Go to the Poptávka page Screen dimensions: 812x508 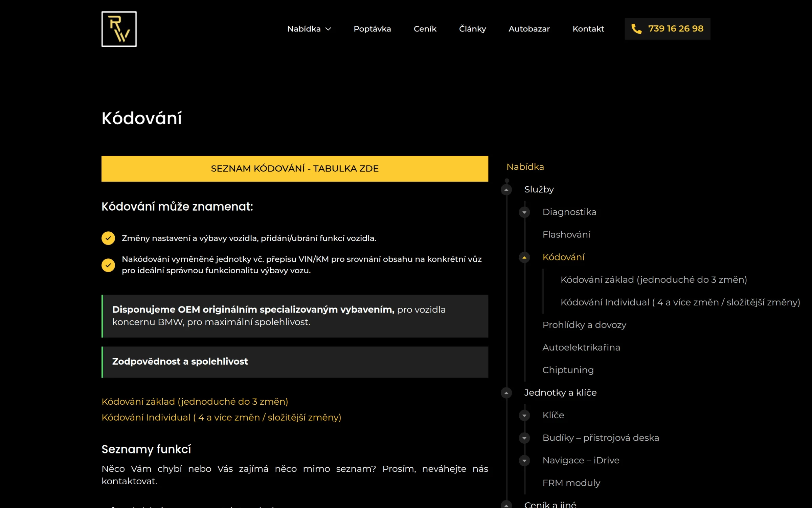point(372,29)
